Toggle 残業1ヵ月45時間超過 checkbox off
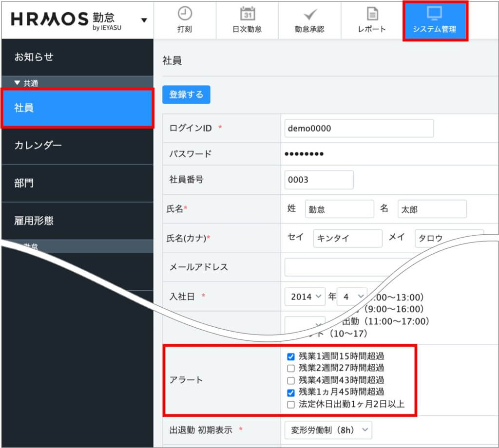 (x=291, y=392)
